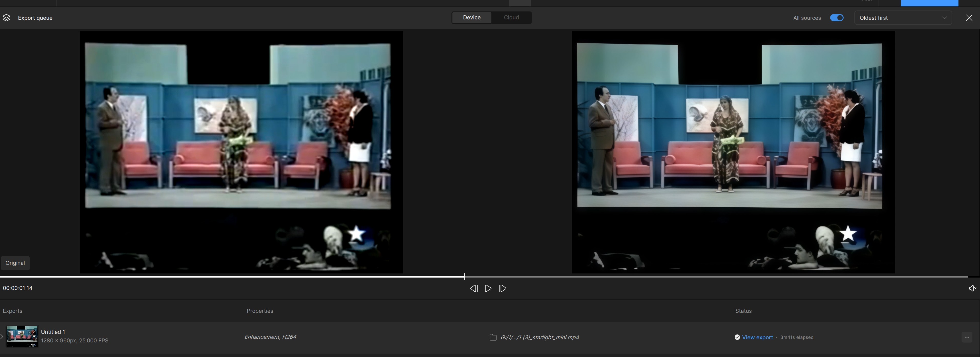Click the Original label badge

[x=15, y=263]
